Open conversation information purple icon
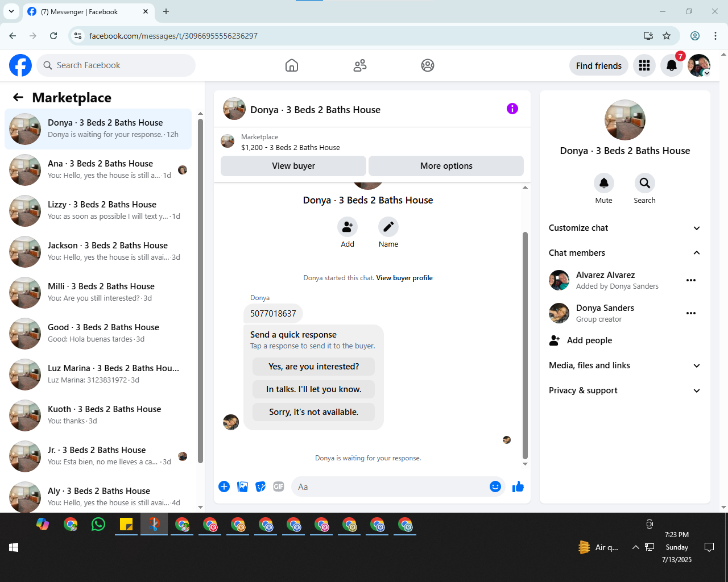The image size is (728, 582). [x=512, y=109]
